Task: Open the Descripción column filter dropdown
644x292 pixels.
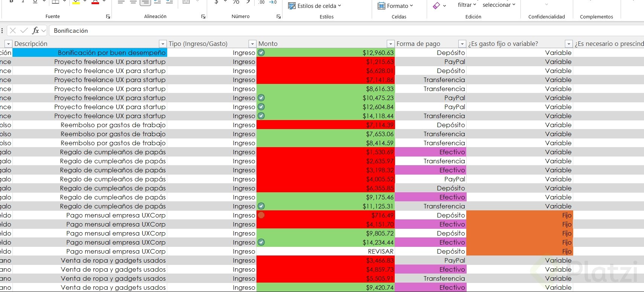Action: coord(163,44)
